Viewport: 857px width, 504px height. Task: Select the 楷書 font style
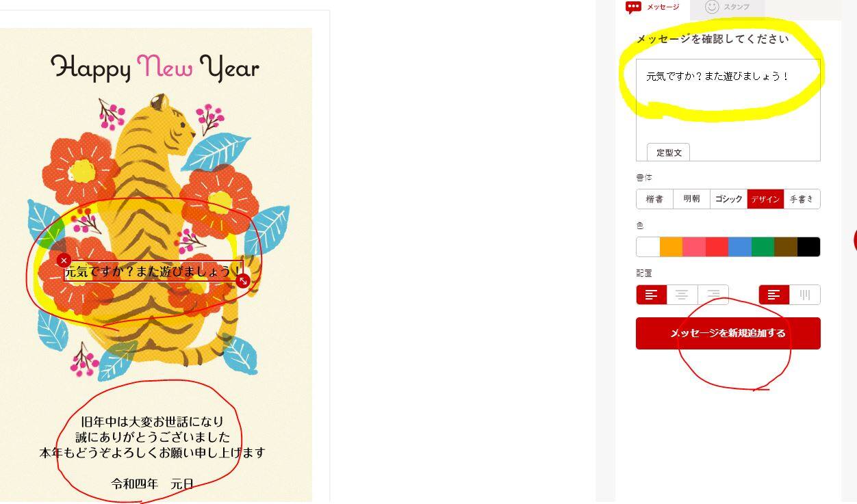(654, 199)
